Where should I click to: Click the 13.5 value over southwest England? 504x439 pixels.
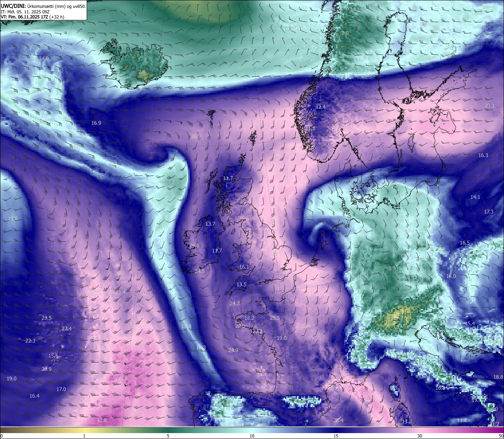241,285
